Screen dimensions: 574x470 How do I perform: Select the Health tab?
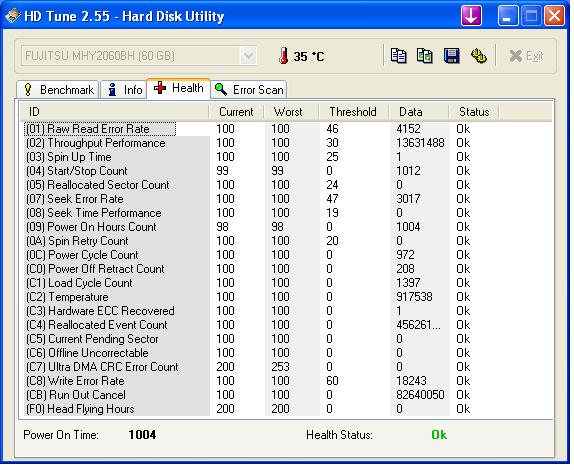click(179, 88)
